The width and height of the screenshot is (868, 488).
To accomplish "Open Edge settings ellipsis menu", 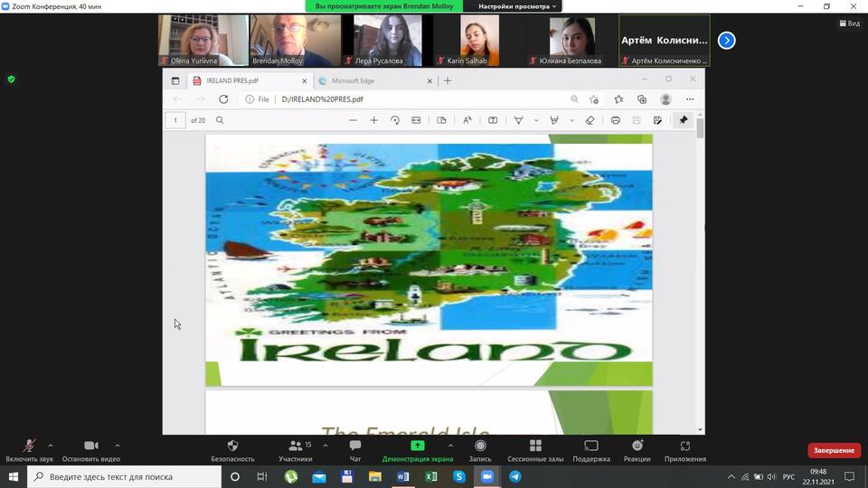I will point(690,99).
